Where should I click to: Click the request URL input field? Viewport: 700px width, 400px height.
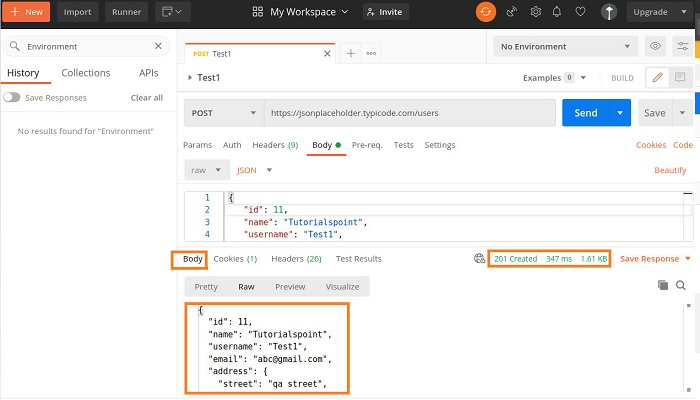[408, 113]
